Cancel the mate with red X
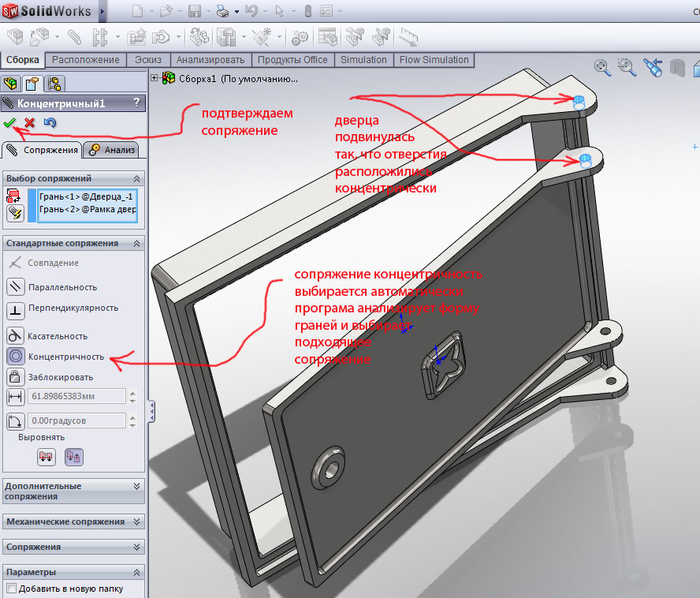Image resolution: width=700 pixels, height=598 pixels. (x=29, y=123)
